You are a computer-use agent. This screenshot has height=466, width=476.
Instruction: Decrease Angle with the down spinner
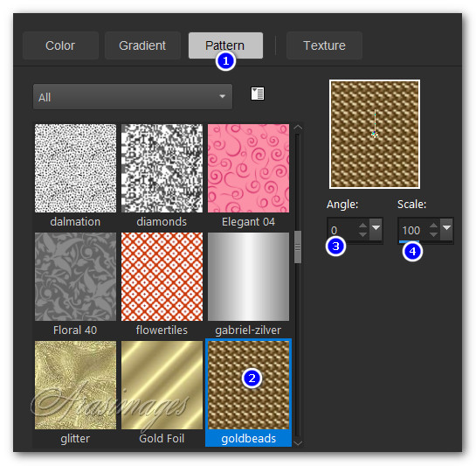[x=362, y=234]
